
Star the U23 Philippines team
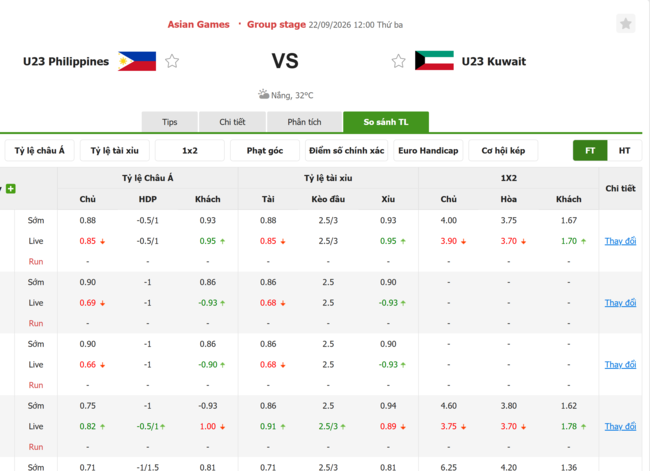point(172,61)
